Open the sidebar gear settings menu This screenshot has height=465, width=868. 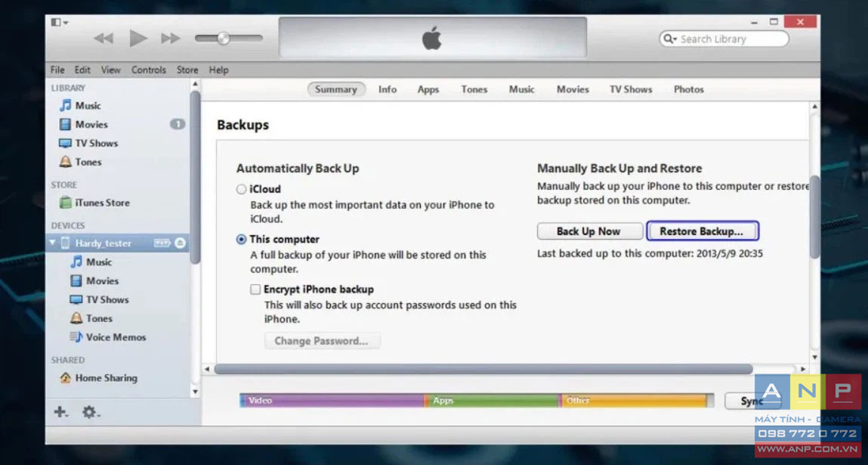click(x=91, y=412)
